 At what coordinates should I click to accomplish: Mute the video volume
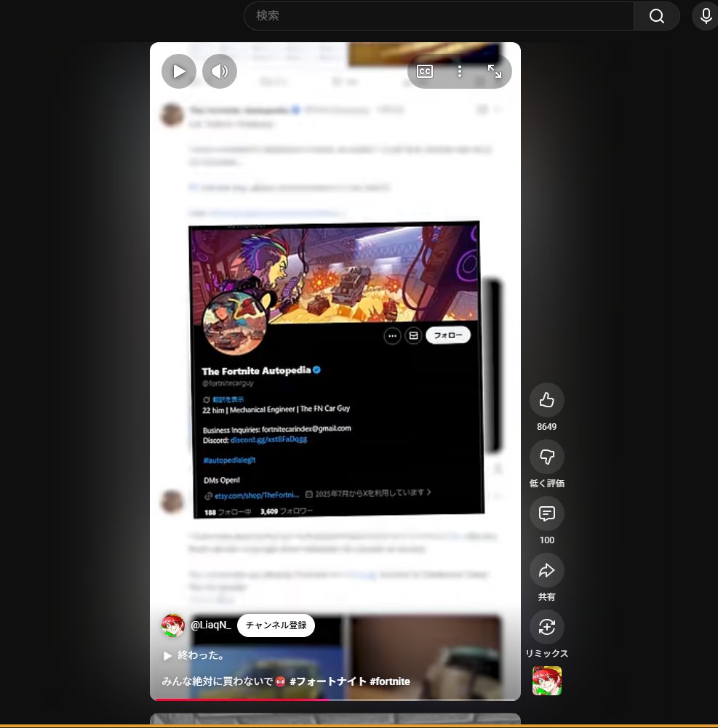[x=220, y=71]
